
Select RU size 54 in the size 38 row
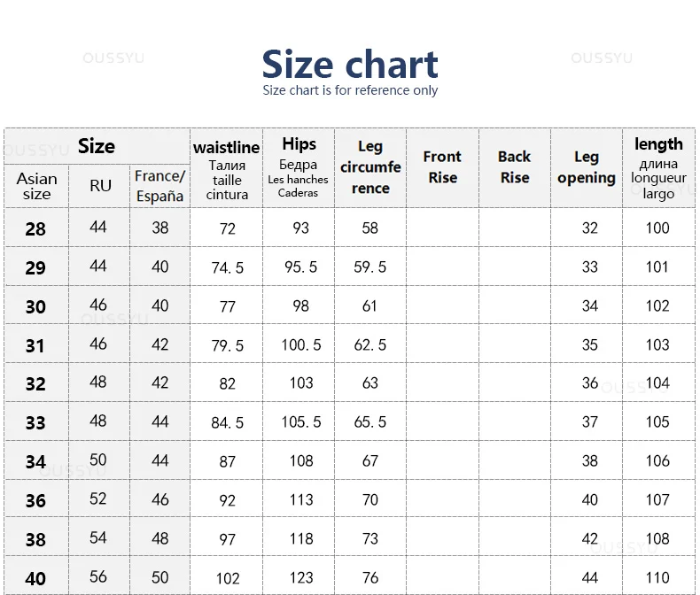tap(97, 537)
